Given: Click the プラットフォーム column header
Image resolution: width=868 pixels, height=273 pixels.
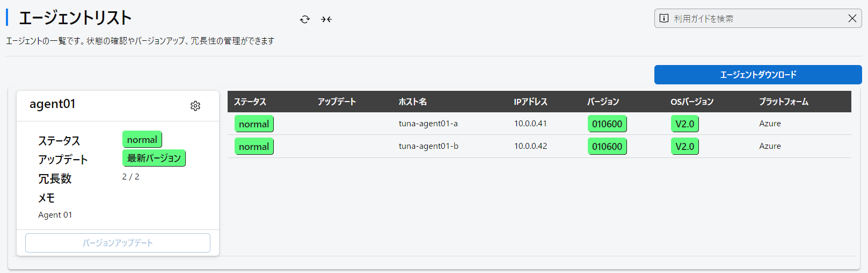Looking at the screenshot, I should pyautogui.click(x=784, y=102).
